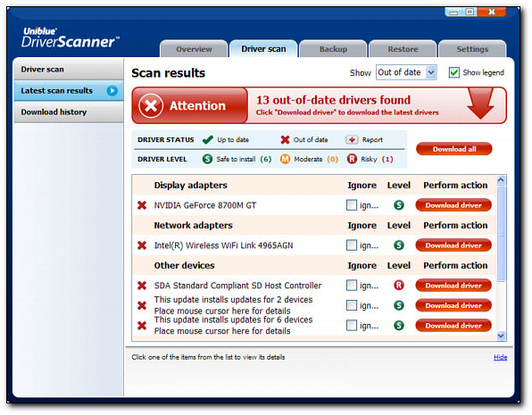Toggle the Show legend checkbox

454,72
